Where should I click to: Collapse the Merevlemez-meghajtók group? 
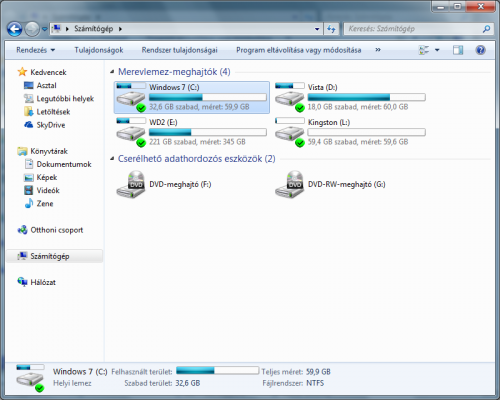coord(112,71)
